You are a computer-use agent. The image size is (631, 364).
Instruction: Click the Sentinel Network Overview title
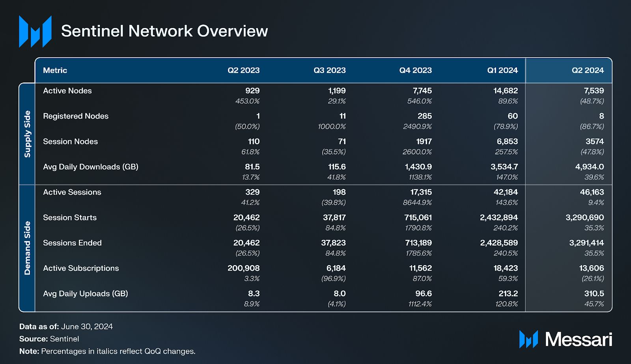(x=164, y=31)
